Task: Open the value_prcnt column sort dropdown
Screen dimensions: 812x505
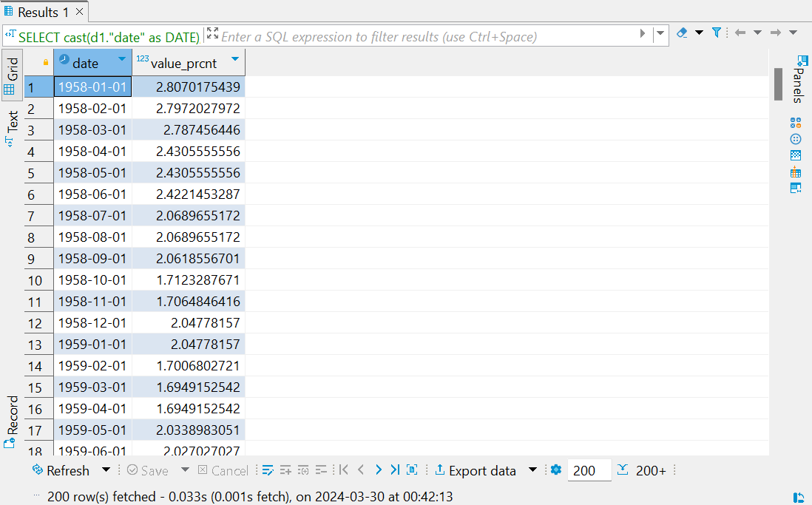Action: pos(235,58)
